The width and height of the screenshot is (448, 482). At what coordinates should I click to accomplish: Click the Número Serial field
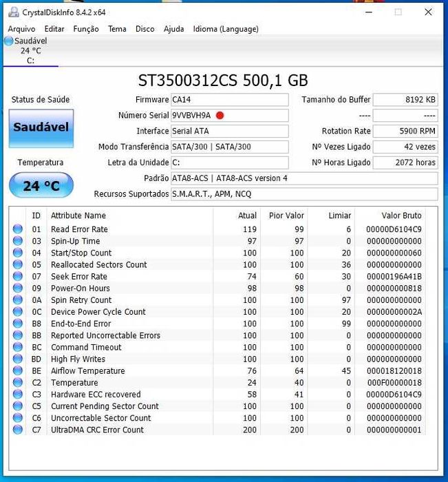[x=230, y=115]
